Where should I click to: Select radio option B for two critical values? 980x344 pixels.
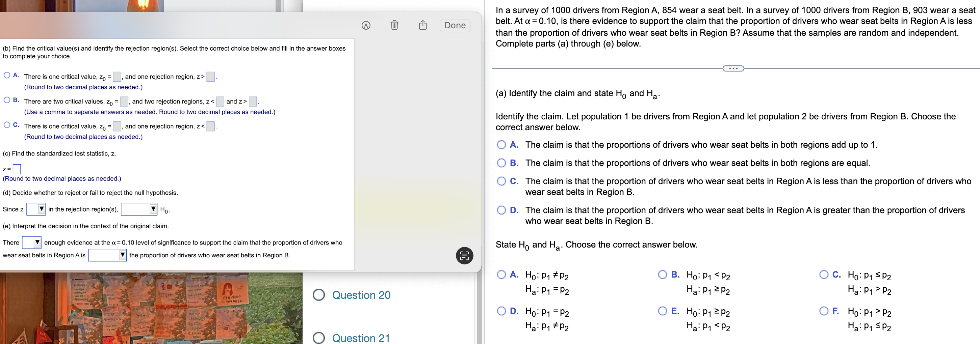click(x=7, y=99)
